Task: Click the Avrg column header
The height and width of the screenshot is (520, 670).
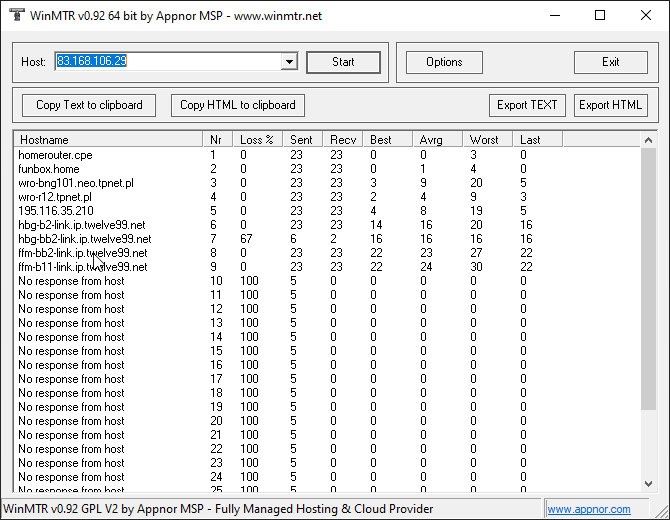Action: coord(437,139)
